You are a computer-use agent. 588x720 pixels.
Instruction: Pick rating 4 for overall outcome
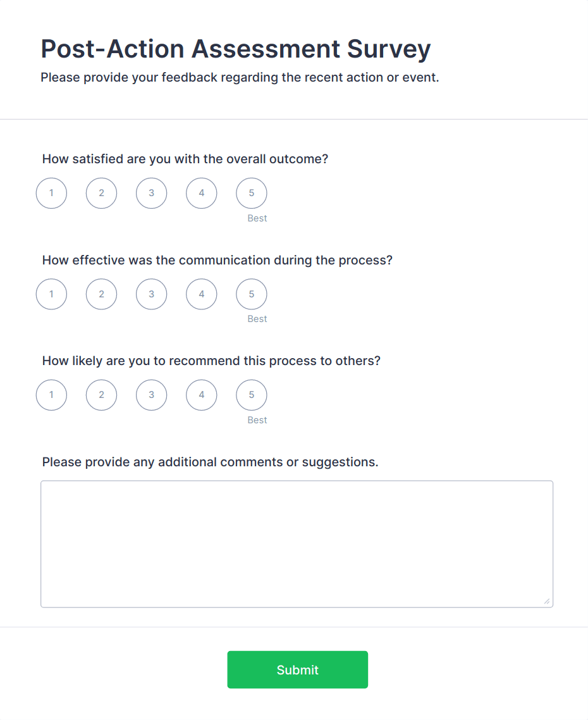(x=201, y=193)
